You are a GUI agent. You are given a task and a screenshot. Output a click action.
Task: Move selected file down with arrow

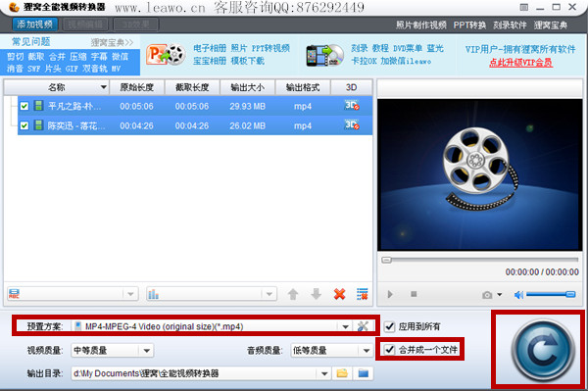(x=317, y=294)
